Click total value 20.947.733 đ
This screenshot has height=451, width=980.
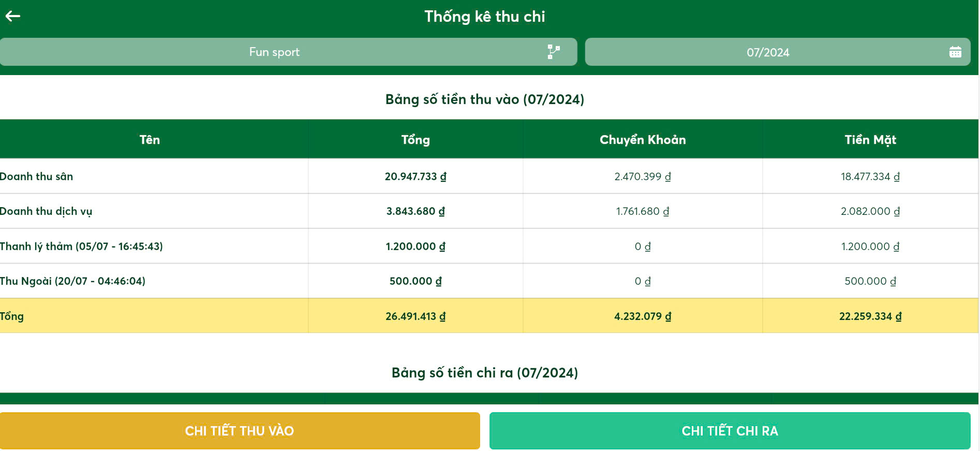pos(415,177)
